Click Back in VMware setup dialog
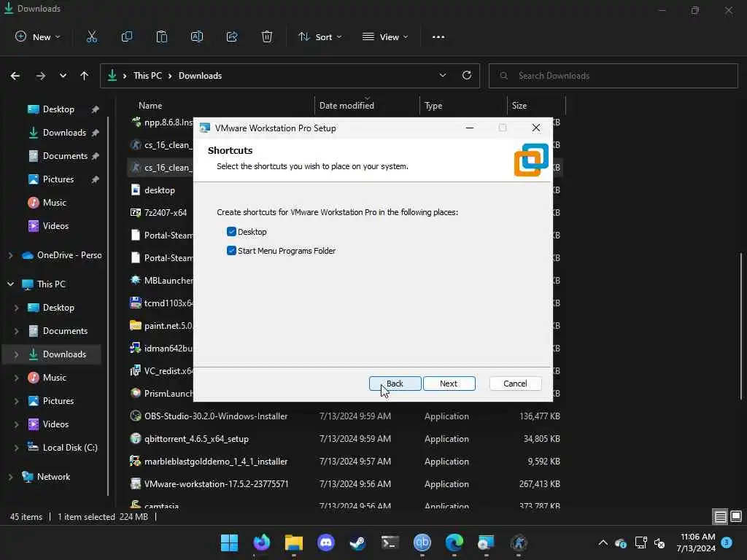Image resolution: width=747 pixels, height=560 pixels. (395, 384)
